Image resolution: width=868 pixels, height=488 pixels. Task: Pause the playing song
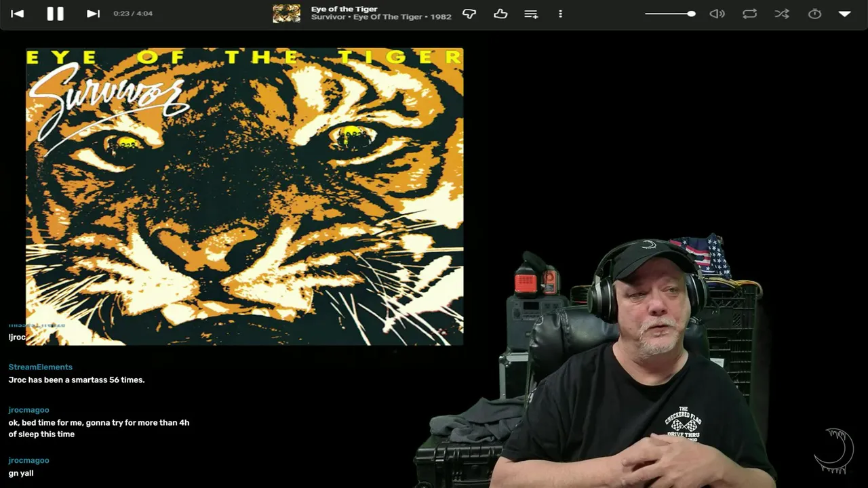pyautogui.click(x=55, y=14)
